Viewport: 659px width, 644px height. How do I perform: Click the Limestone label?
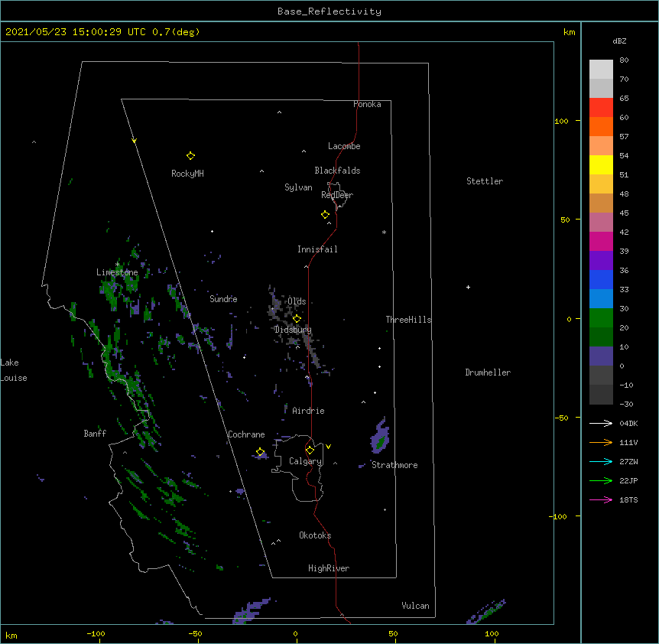[x=117, y=272]
